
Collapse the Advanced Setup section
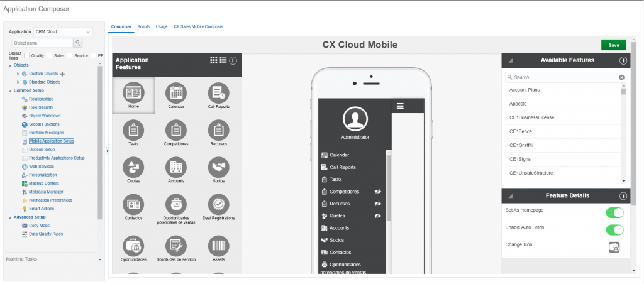pyautogui.click(x=10, y=217)
